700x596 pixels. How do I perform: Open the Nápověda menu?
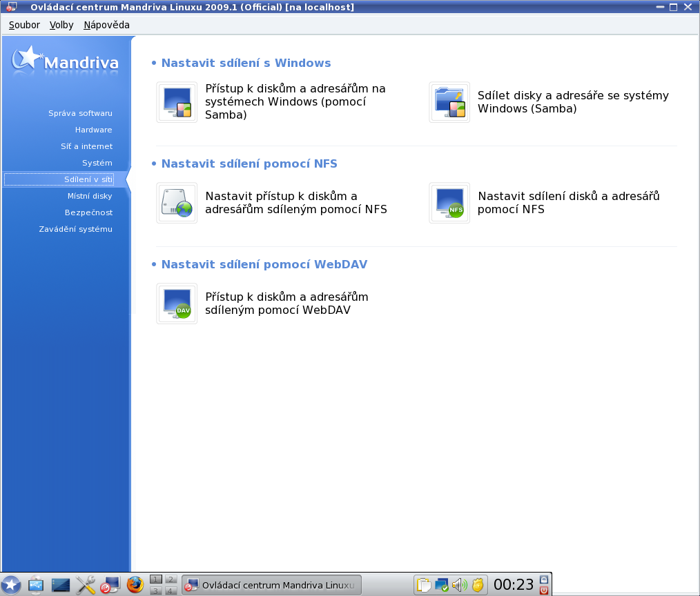click(x=107, y=25)
